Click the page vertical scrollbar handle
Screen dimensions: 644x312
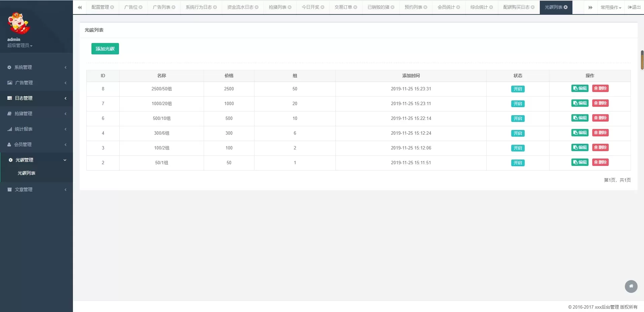click(x=642, y=60)
